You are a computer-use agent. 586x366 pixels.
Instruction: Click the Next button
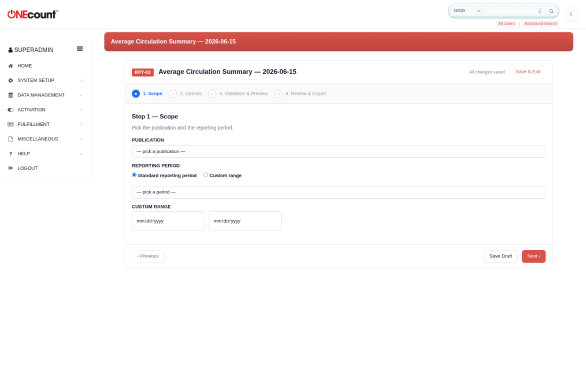[534, 256]
